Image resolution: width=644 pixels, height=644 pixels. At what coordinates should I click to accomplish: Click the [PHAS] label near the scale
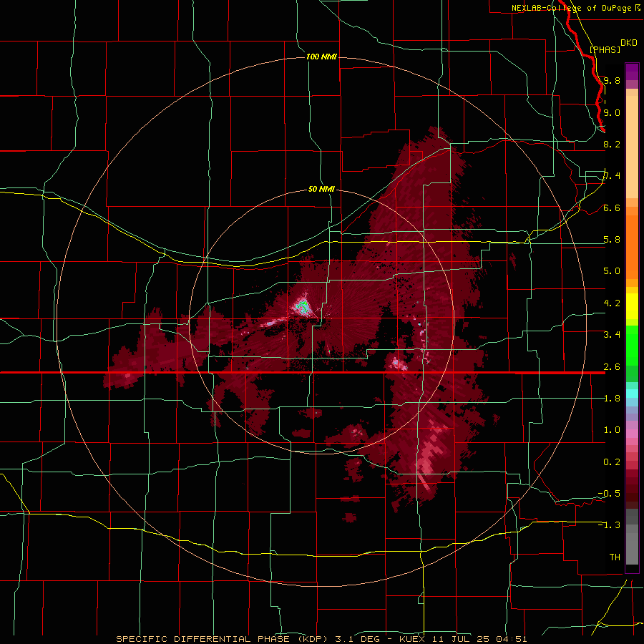point(605,49)
